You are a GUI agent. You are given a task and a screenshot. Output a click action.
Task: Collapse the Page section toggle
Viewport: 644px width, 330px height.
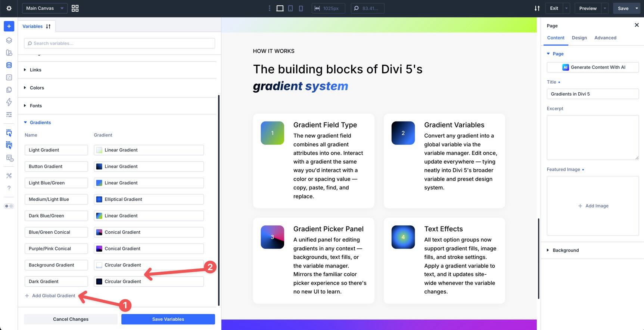555,54
